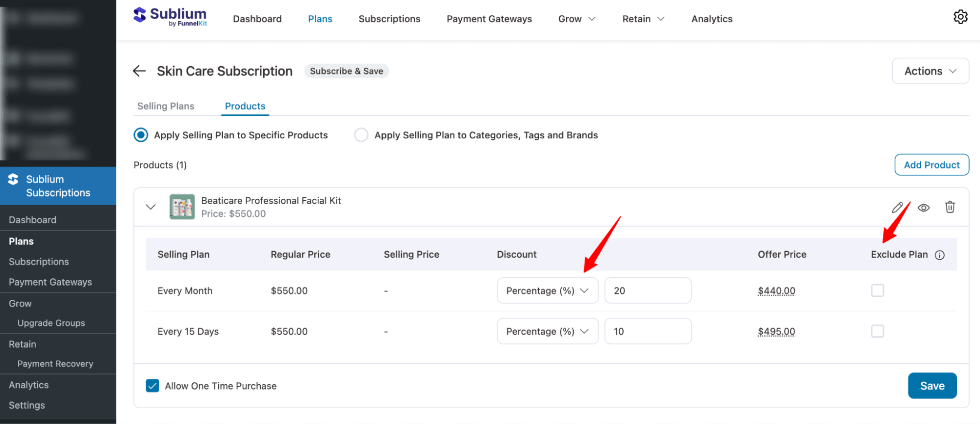Open Payment Gateways in the top navigation
Image resolution: width=980 pixels, height=424 pixels.
pyautogui.click(x=489, y=19)
